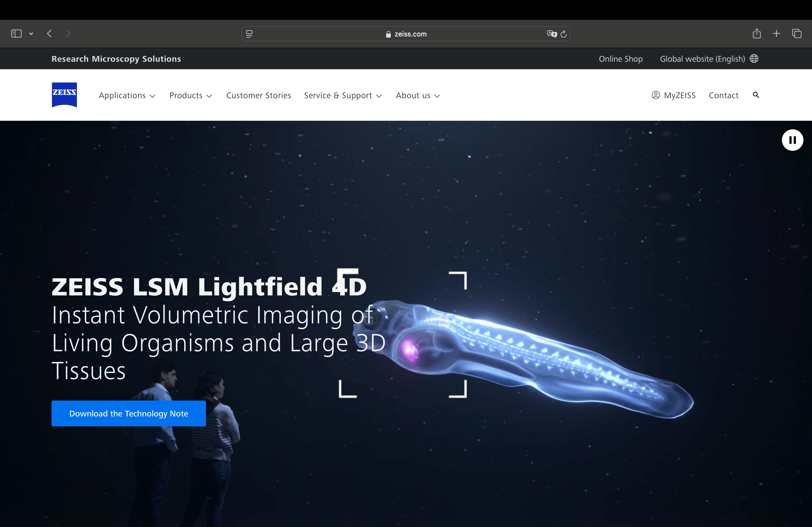812x527 pixels.
Task: Toggle the Safari sidebar icon
Action: 16,33
